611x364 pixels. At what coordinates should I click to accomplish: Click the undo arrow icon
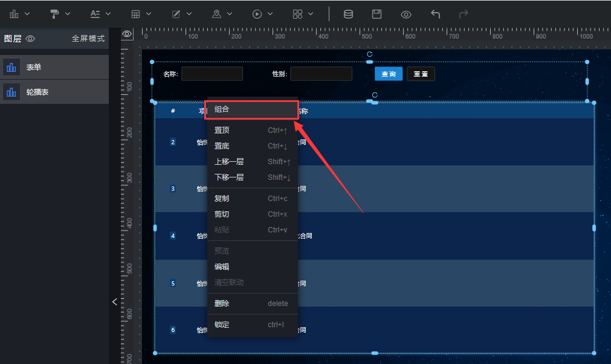435,14
